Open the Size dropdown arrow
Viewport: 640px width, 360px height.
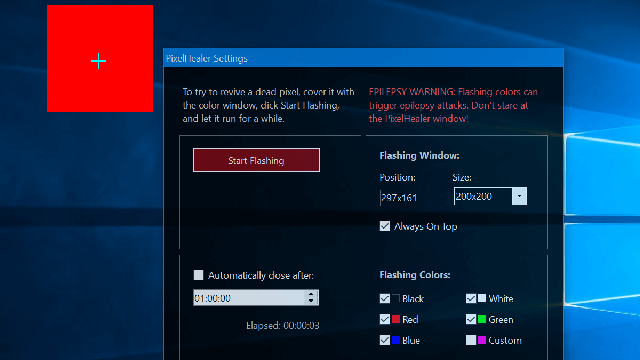coord(519,196)
